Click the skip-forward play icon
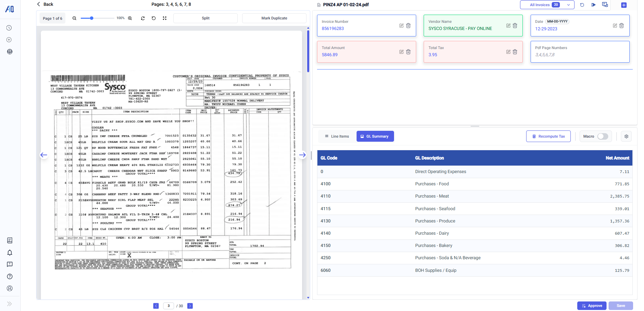 pos(594,5)
